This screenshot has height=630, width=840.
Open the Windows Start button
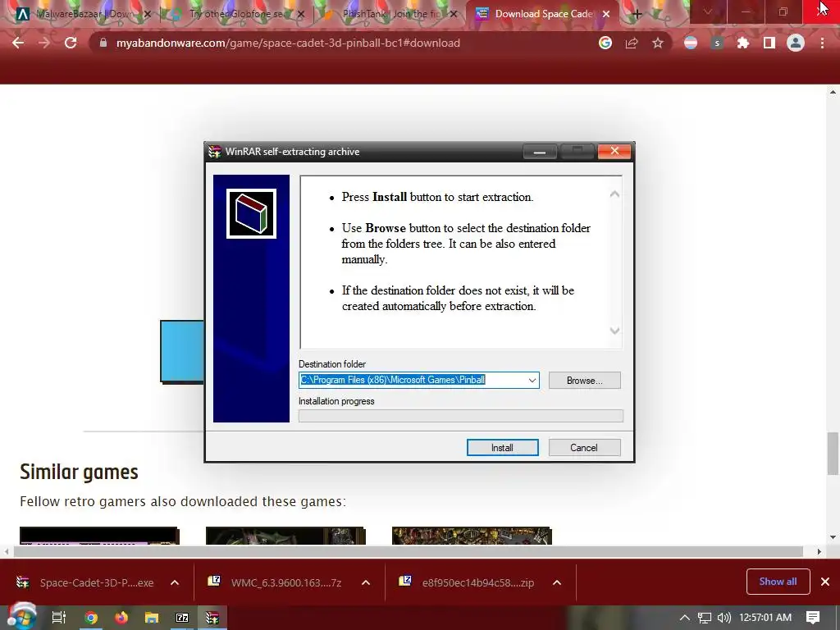point(21,617)
